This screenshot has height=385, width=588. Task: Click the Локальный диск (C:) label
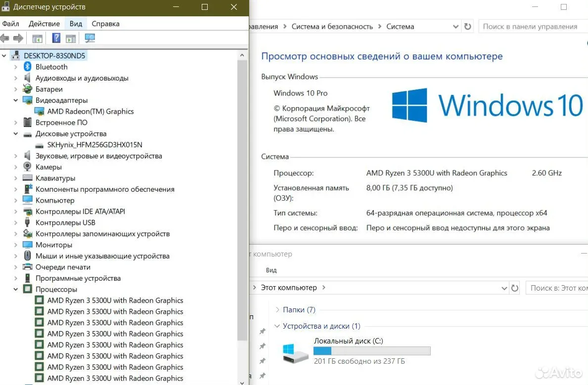click(x=348, y=341)
